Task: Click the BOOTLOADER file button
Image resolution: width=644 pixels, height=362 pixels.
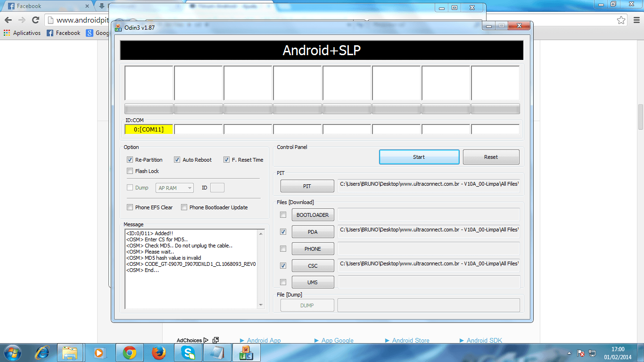Action: coord(313,215)
